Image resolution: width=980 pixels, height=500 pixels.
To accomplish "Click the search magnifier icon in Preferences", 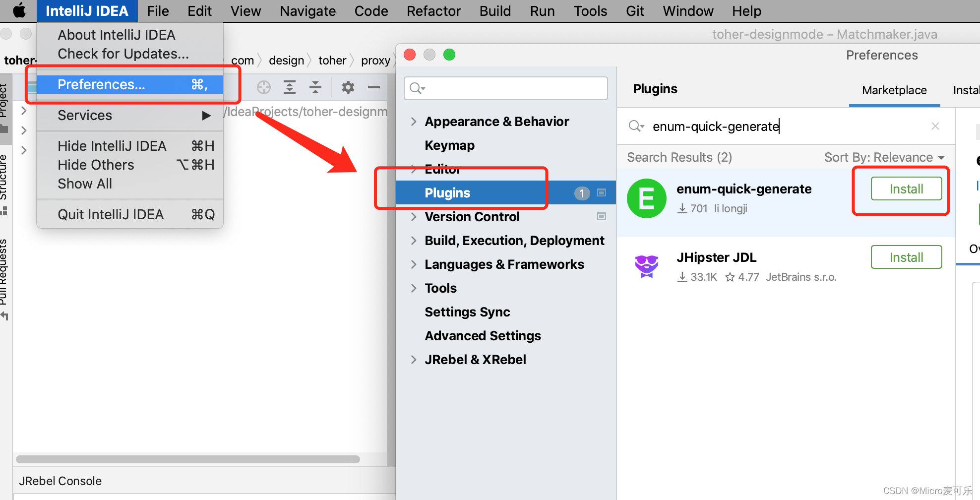I will pyautogui.click(x=417, y=88).
